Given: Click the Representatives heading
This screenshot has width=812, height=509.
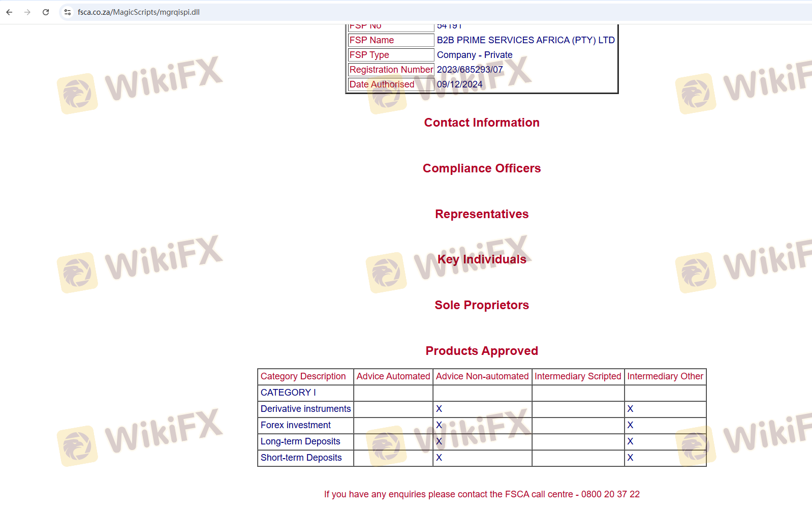Looking at the screenshot, I should (482, 214).
